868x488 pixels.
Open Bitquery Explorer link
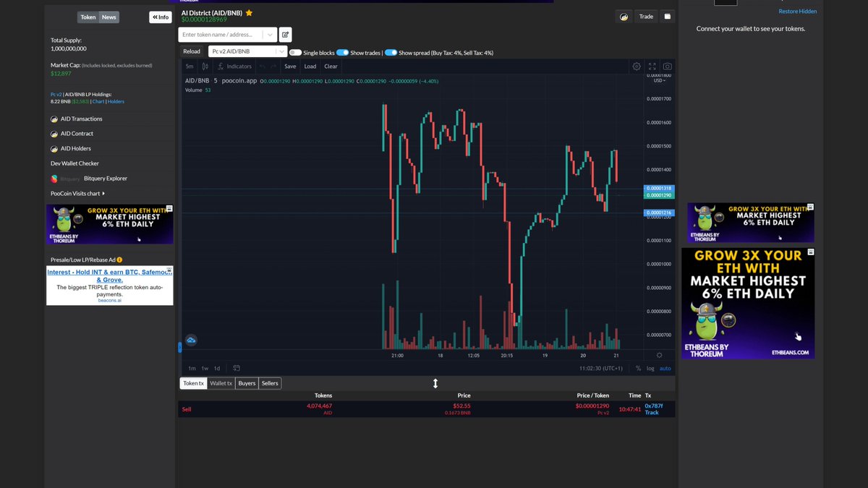pyautogui.click(x=106, y=179)
